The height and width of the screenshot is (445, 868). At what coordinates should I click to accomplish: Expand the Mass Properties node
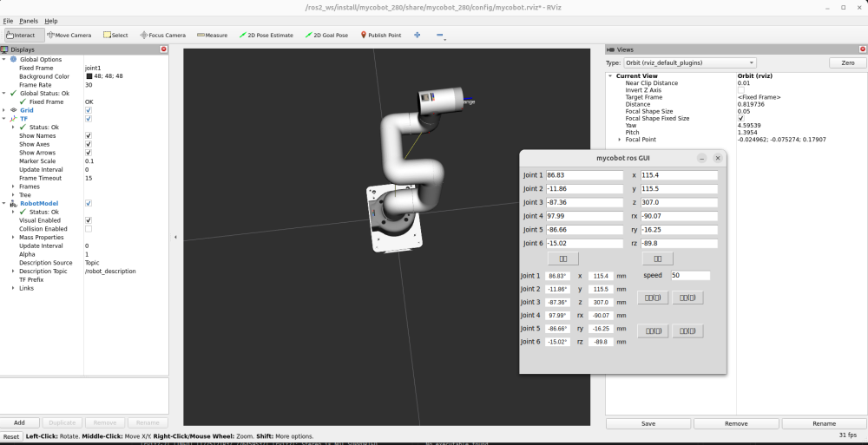[x=13, y=237]
